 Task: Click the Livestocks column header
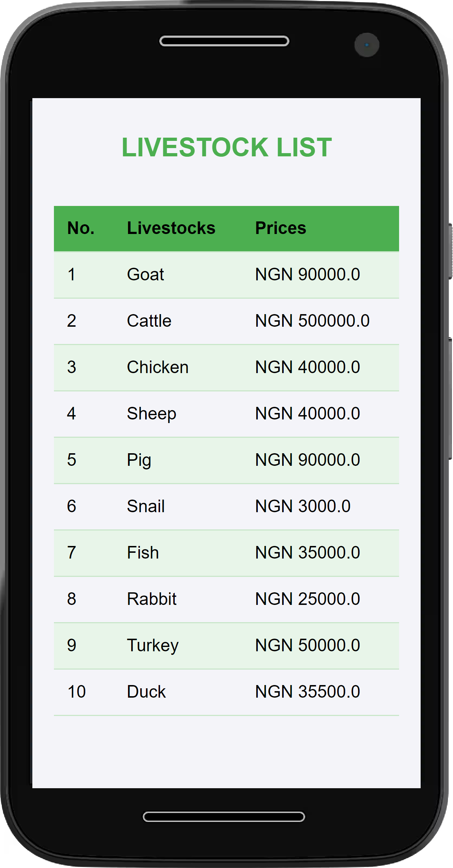pos(171,228)
